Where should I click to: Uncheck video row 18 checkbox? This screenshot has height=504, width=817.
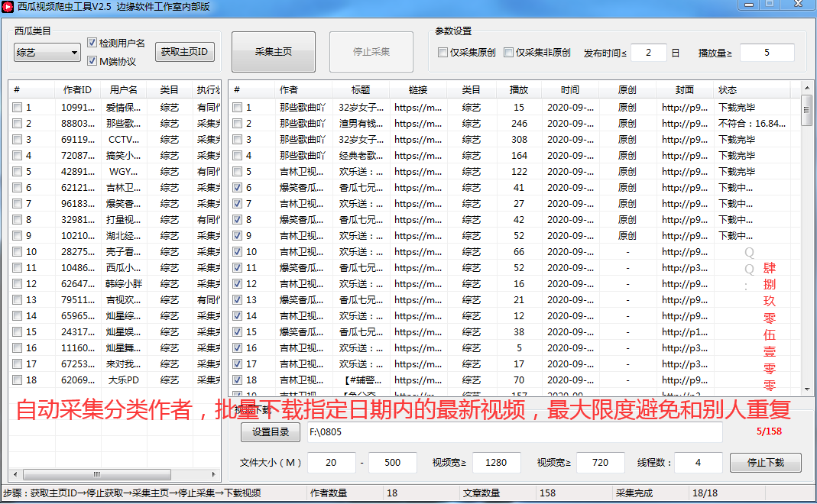pyautogui.click(x=238, y=380)
